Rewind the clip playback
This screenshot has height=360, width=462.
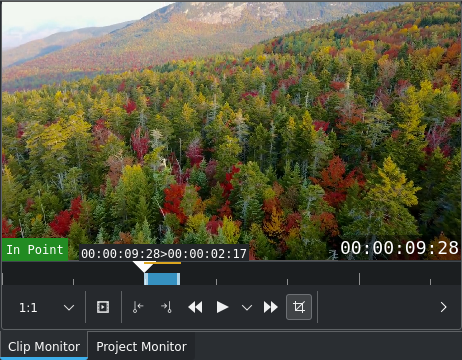tap(195, 307)
